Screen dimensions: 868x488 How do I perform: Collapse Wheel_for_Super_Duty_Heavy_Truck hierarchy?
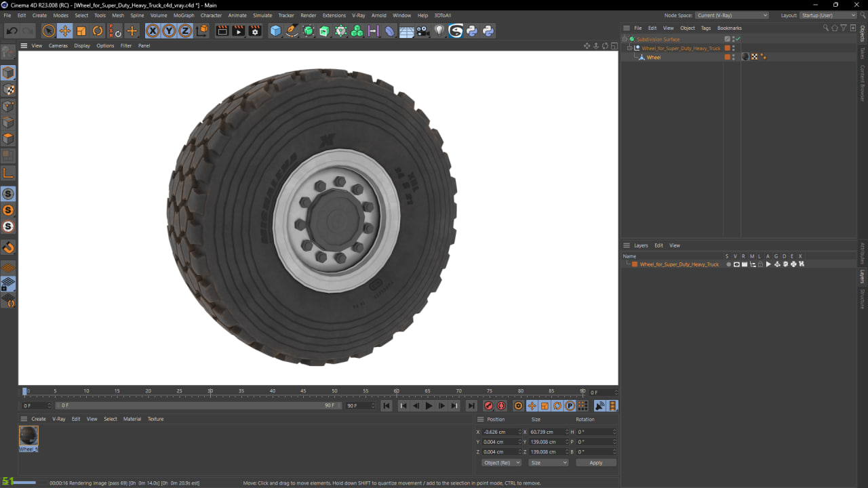click(x=629, y=48)
